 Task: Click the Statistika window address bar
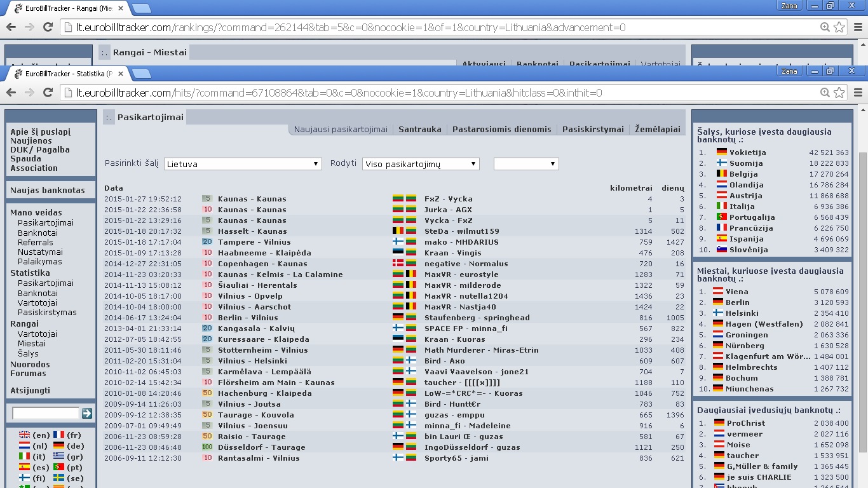438,93
